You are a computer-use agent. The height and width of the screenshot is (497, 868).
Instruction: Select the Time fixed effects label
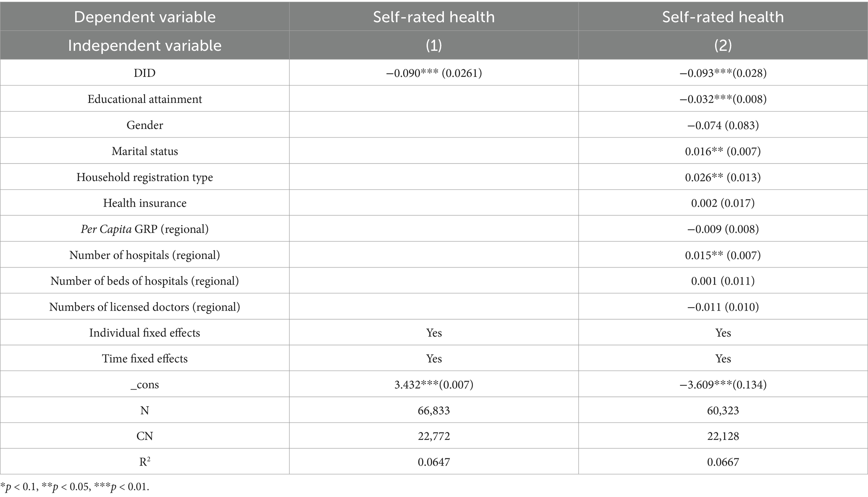coord(144,358)
